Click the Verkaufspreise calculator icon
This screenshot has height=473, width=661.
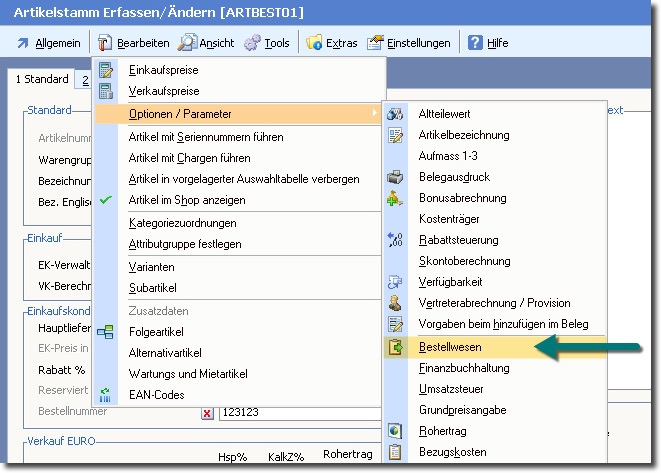tap(107, 91)
